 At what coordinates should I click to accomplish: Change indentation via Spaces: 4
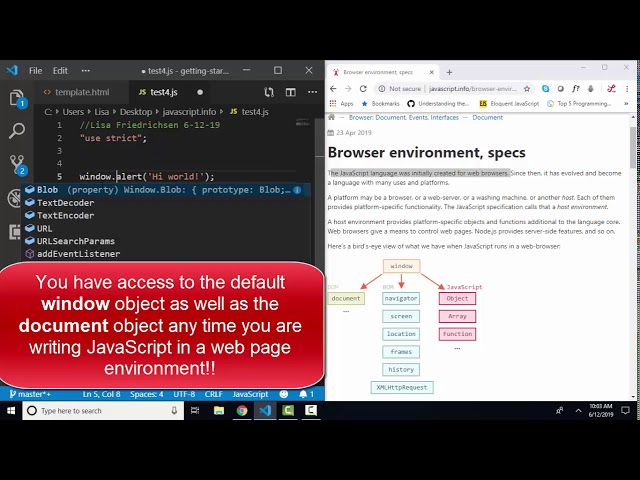point(147,394)
